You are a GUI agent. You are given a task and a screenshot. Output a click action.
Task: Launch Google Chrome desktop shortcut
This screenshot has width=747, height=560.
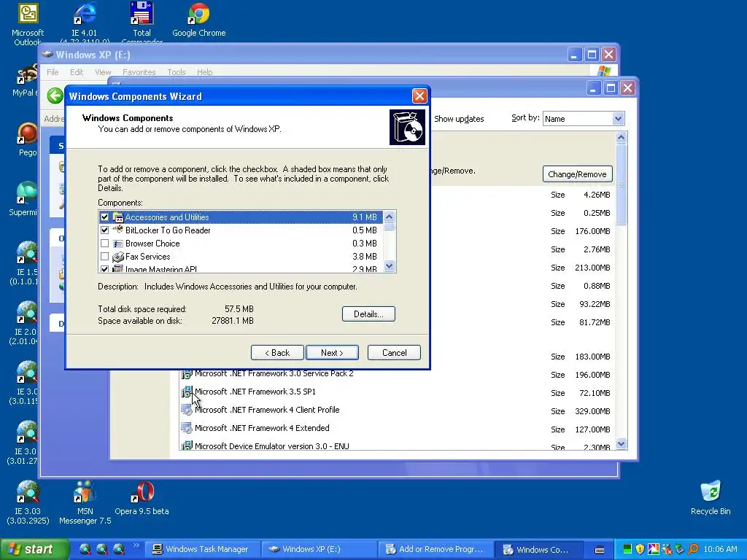[198, 21]
